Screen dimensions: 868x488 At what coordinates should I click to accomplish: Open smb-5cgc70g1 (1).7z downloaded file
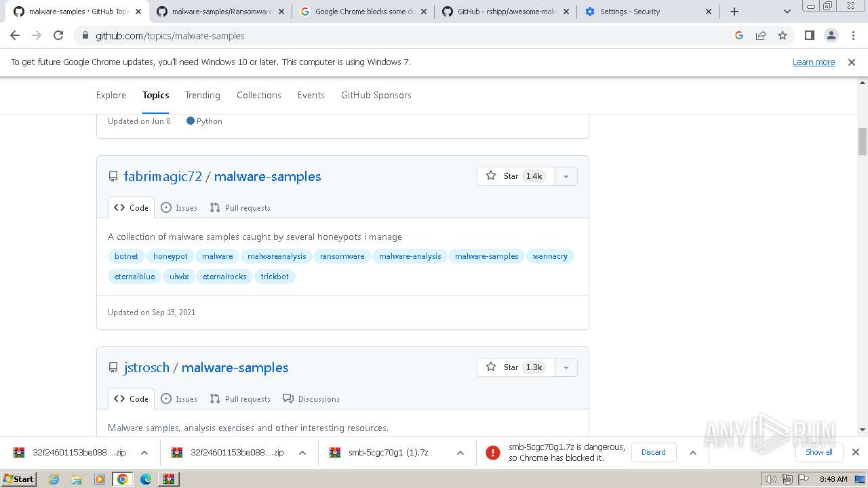click(x=389, y=453)
